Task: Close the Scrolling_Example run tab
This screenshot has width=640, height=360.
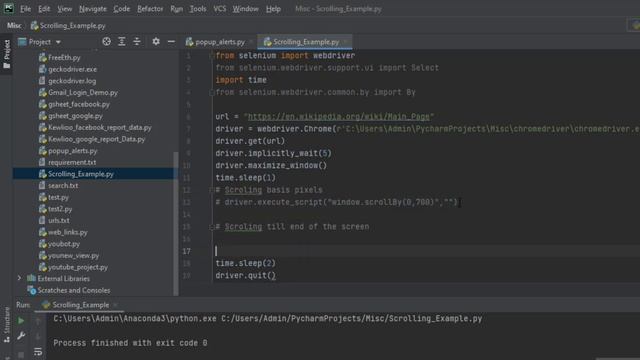Action: tap(116, 305)
